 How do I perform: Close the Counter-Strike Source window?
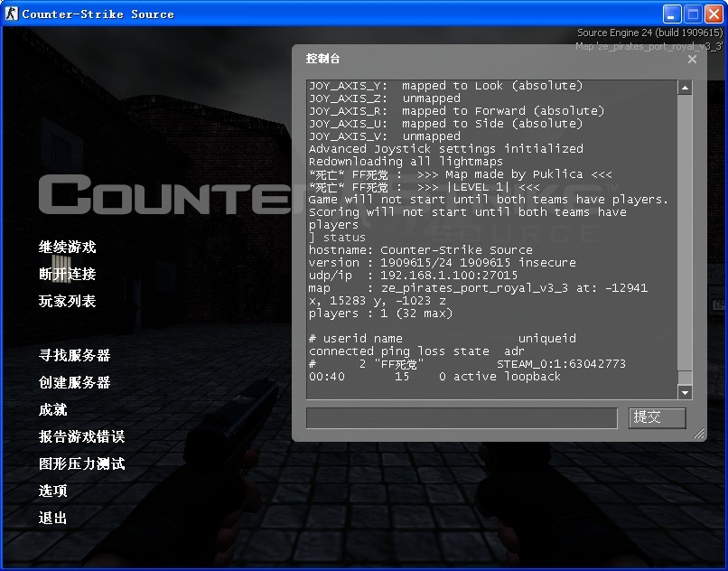pyautogui.click(x=714, y=14)
